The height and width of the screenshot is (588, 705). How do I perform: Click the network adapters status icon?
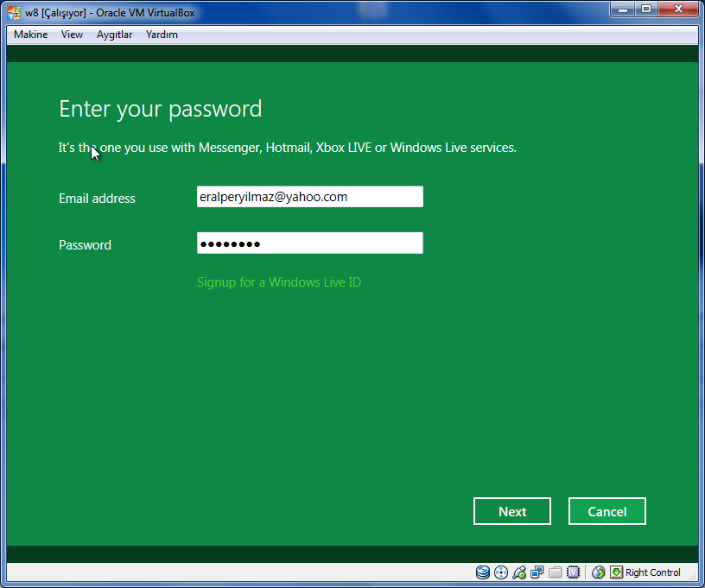pyautogui.click(x=537, y=572)
